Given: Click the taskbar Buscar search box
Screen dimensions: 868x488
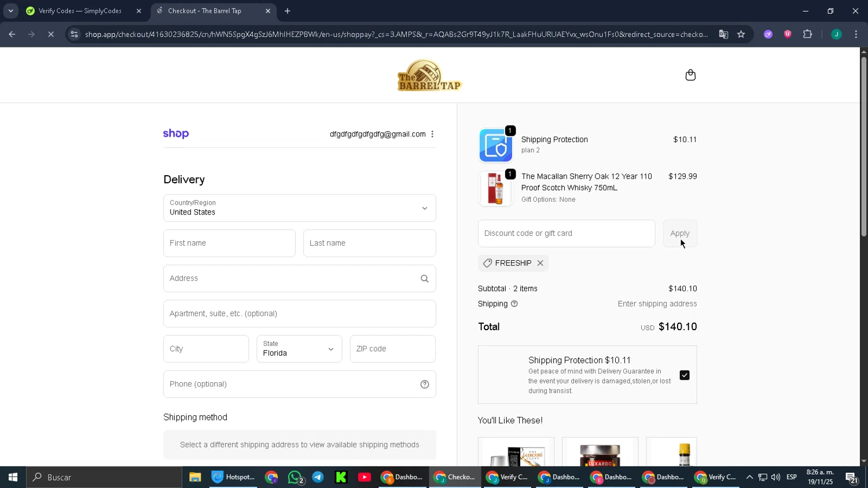Looking at the screenshot, I should point(104,478).
